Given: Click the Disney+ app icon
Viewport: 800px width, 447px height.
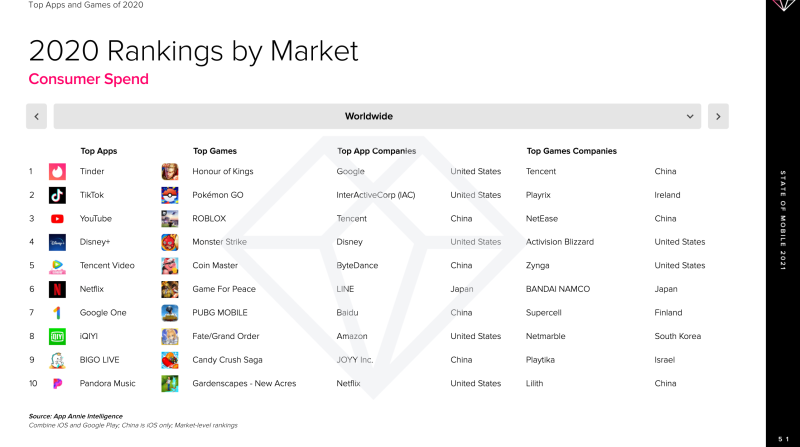Looking at the screenshot, I should (x=57, y=242).
